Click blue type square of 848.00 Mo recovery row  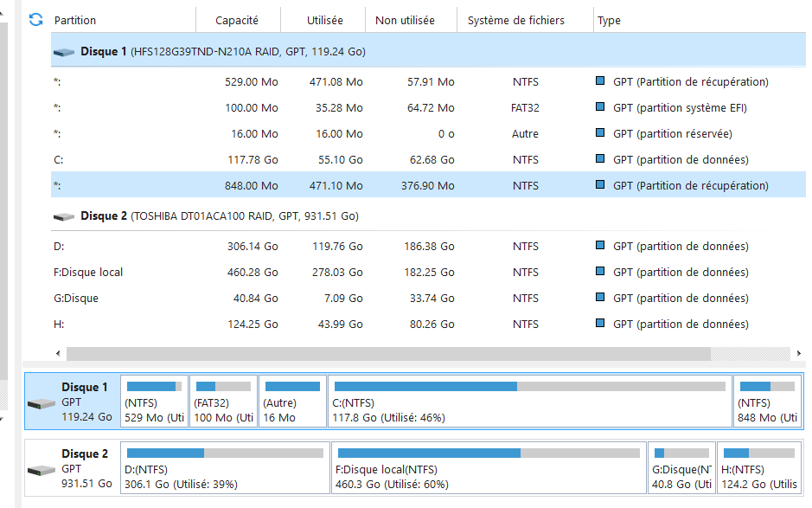[600, 184]
